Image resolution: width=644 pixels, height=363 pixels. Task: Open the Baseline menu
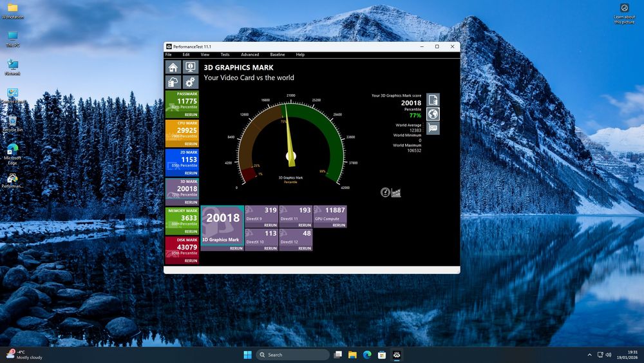click(277, 55)
